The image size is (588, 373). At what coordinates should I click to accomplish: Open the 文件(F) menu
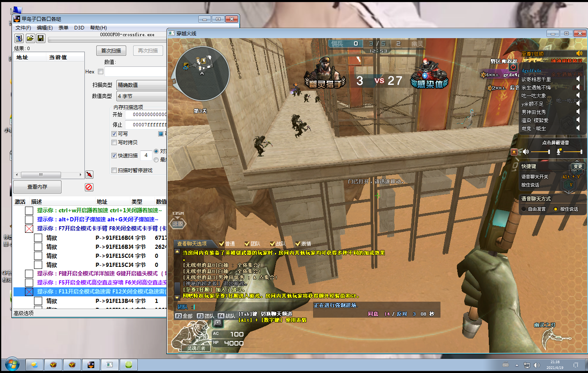(23, 27)
